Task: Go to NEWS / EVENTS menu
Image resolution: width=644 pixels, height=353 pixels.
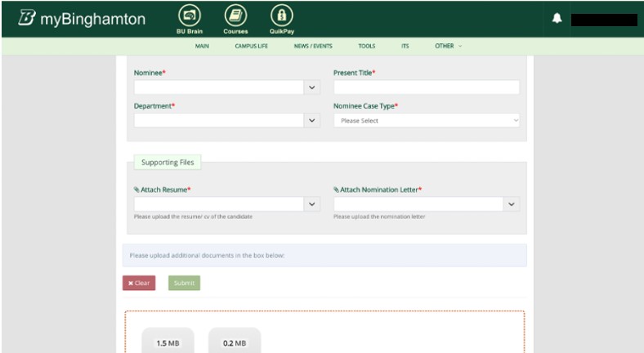Action: pos(313,47)
